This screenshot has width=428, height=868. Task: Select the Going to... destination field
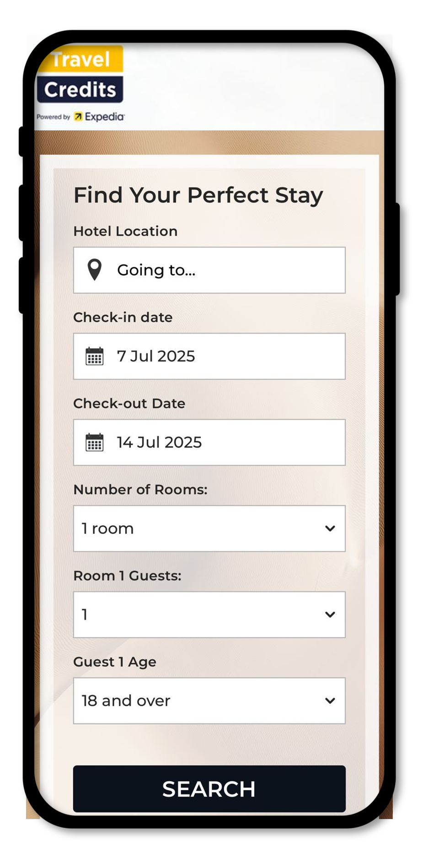[x=209, y=270]
